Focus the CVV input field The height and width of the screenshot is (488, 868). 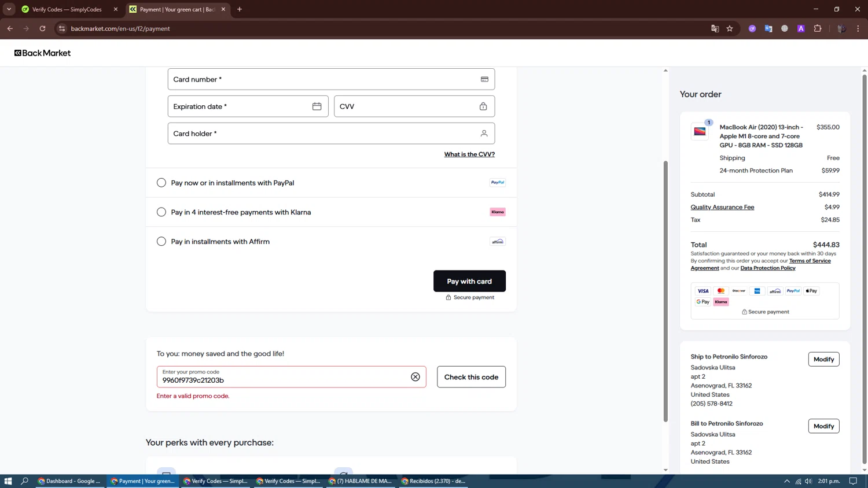(414, 106)
